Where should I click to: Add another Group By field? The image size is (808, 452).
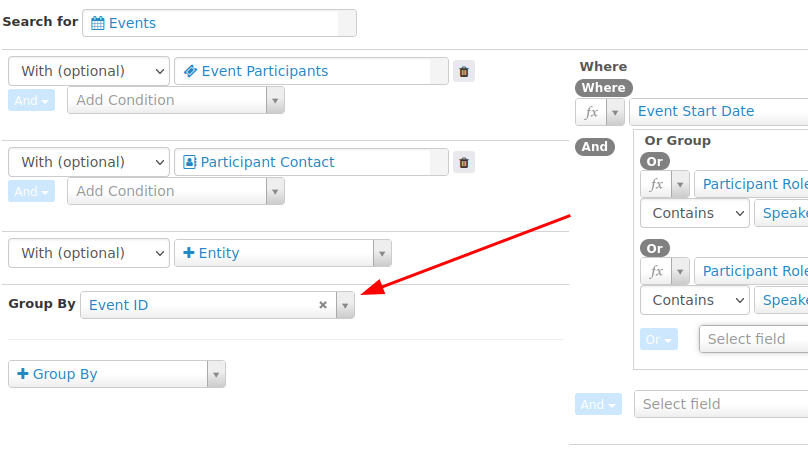(116, 374)
